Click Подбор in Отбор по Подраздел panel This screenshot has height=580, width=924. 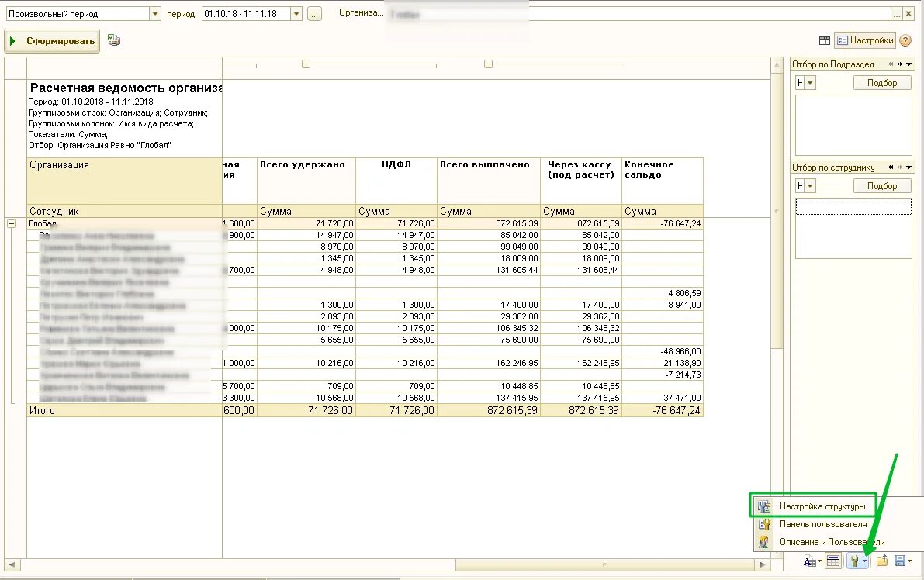[882, 83]
